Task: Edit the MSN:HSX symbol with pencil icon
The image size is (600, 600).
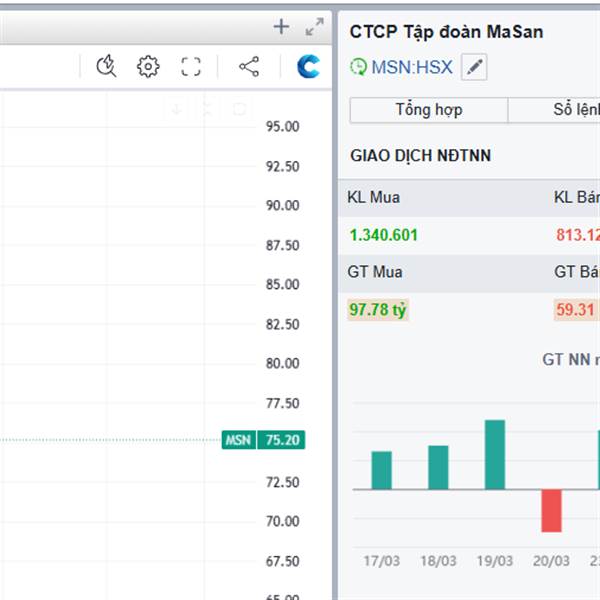Action: (474, 68)
